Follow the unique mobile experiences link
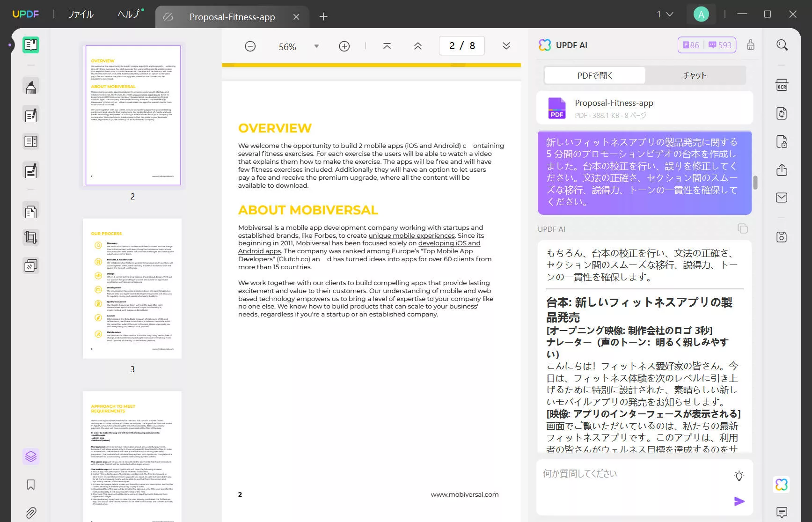This screenshot has height=522, width=812. click(x=411, y=235)
